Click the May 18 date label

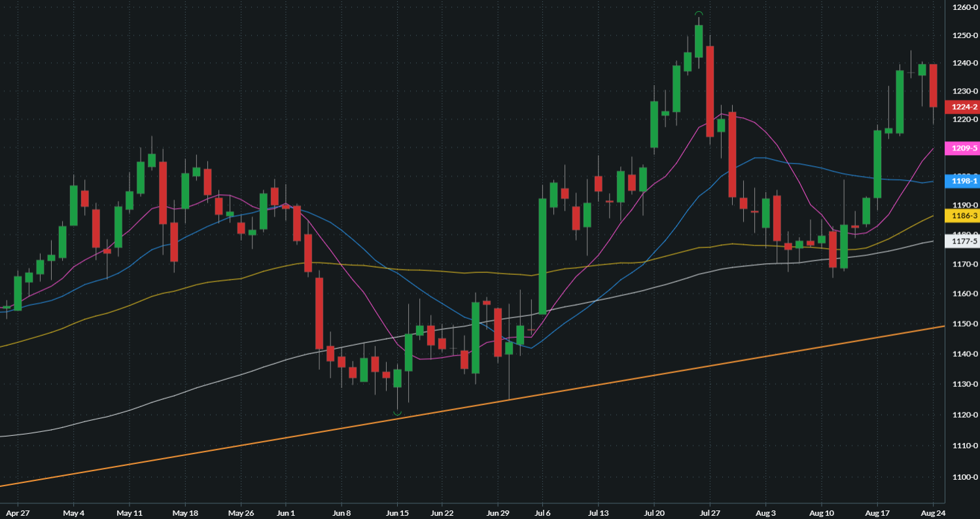[186, 512]
